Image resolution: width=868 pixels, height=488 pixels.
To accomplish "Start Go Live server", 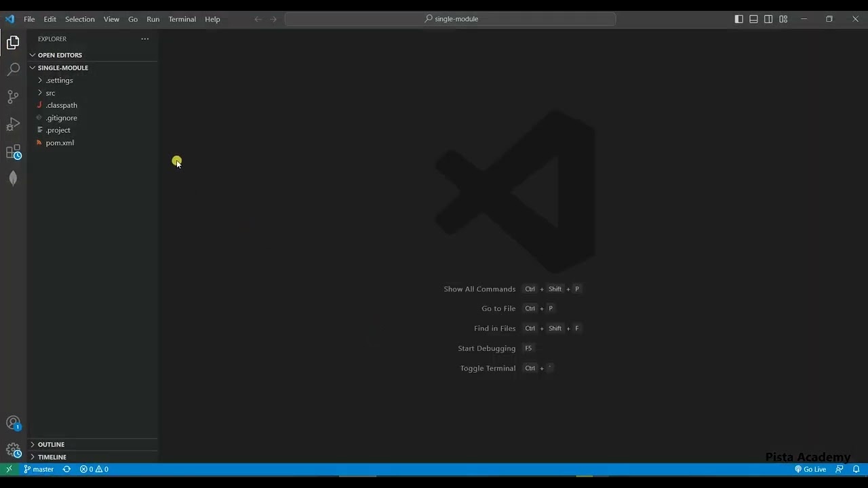I will tap(810, 469).
